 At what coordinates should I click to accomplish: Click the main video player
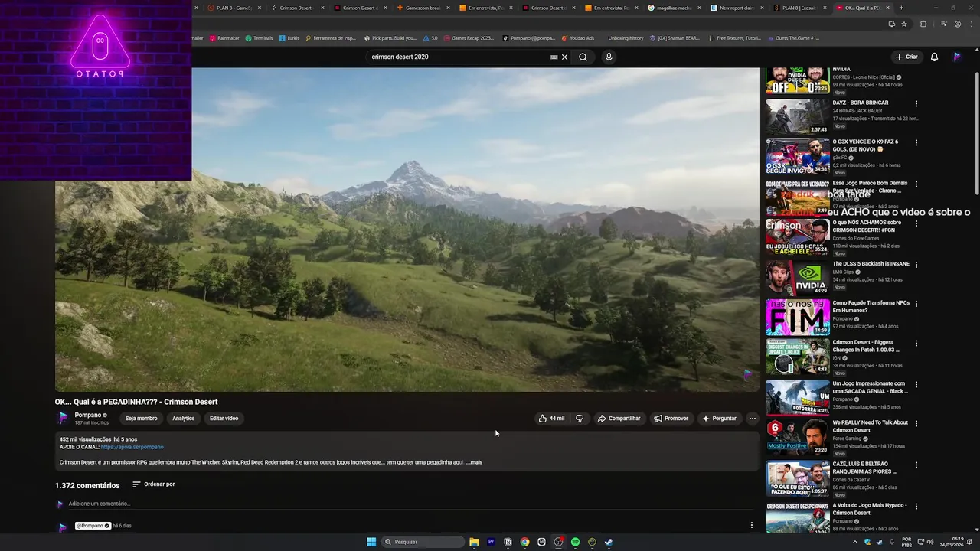407,230
